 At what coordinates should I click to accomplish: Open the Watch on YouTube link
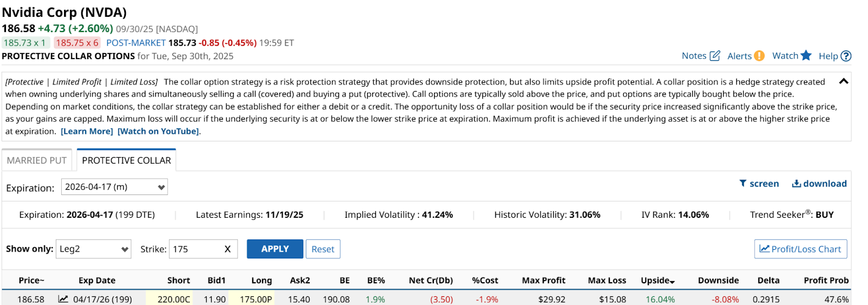click(158, 131)
